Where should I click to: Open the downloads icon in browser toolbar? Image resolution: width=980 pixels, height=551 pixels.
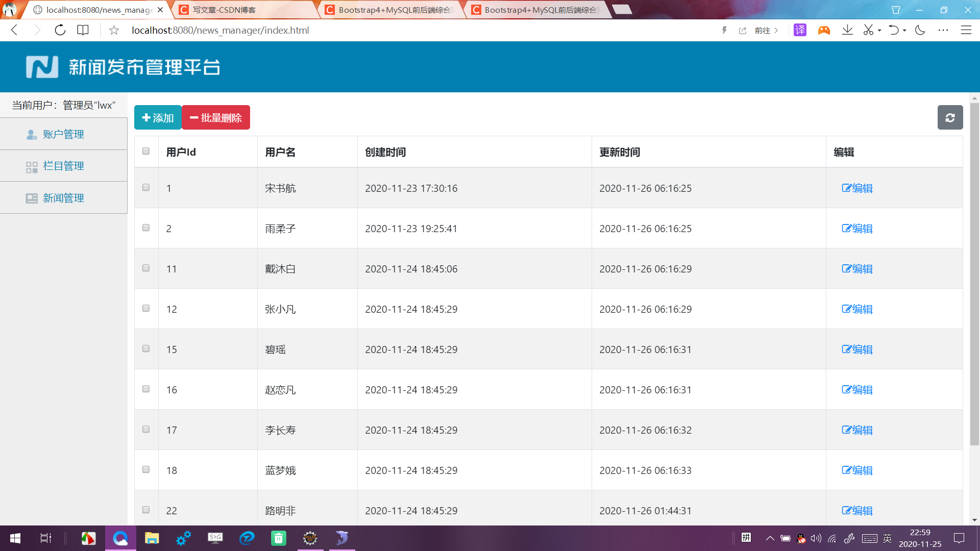point(847,30)
